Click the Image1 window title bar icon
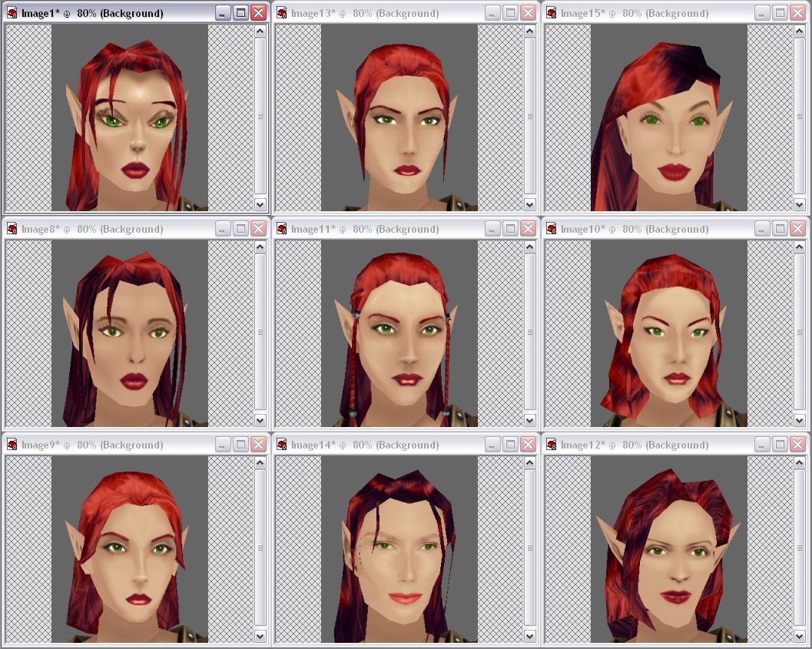 coord(12,13)
